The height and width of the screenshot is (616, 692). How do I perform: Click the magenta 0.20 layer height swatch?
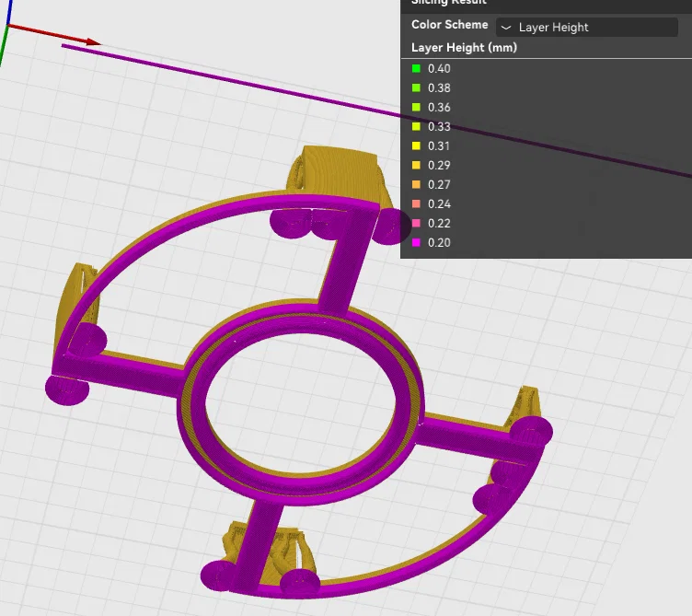(416, 242)
